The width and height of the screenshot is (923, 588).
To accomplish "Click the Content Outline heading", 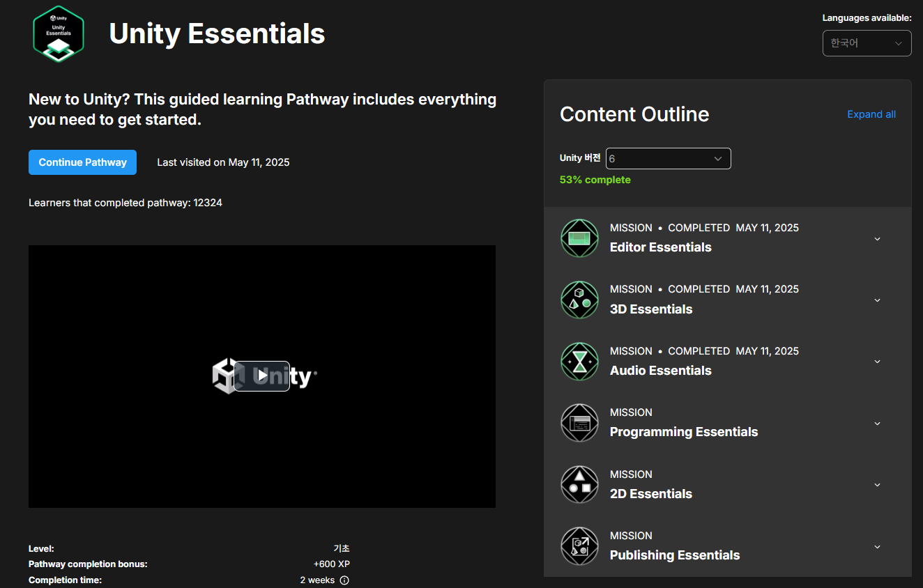I will (x=634, y=114).
